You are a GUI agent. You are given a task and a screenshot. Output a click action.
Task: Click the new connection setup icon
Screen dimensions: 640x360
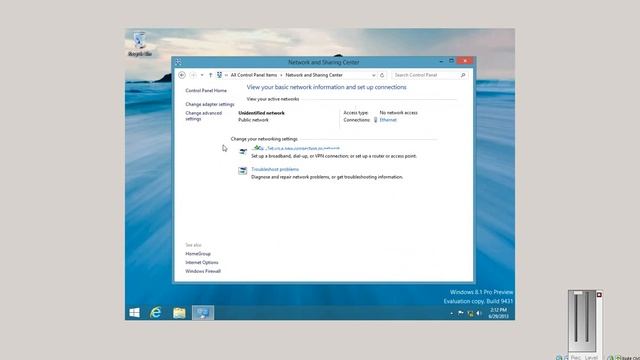tap(243, 151)
